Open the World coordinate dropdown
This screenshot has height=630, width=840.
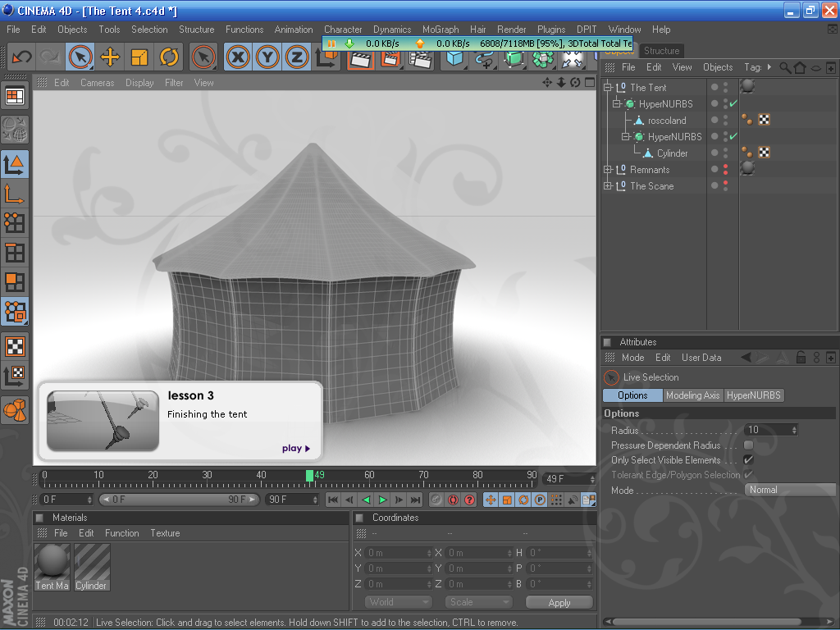398,602
